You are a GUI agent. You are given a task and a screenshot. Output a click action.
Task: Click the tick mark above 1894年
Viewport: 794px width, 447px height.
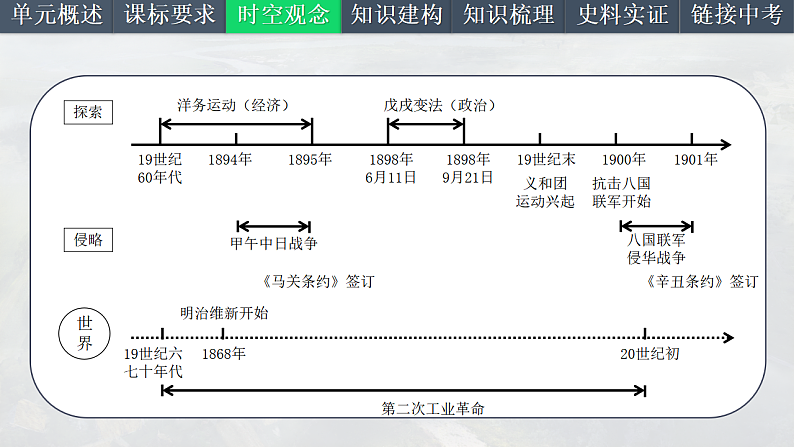click(236, 139)
